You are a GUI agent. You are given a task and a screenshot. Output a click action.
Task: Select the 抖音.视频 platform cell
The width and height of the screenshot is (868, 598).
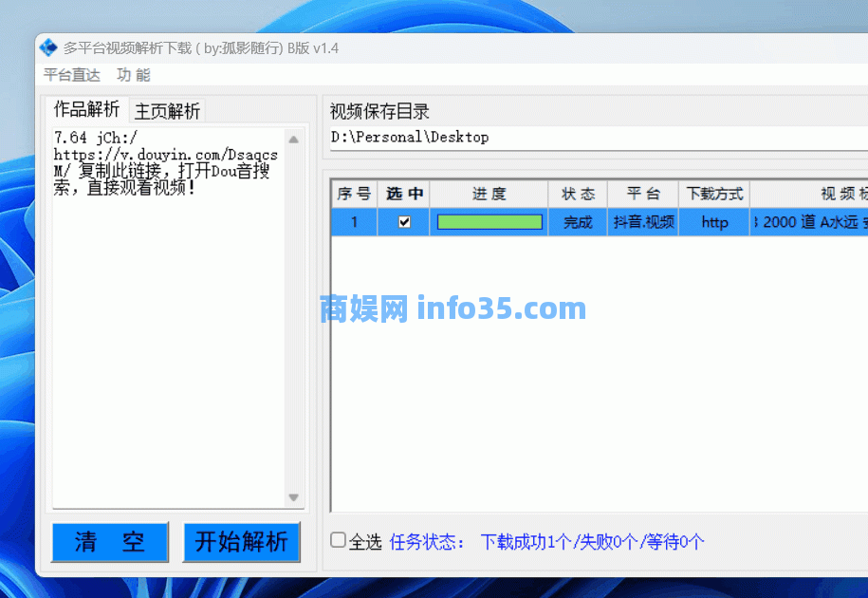pyautogui.click(x=642, y=221)
